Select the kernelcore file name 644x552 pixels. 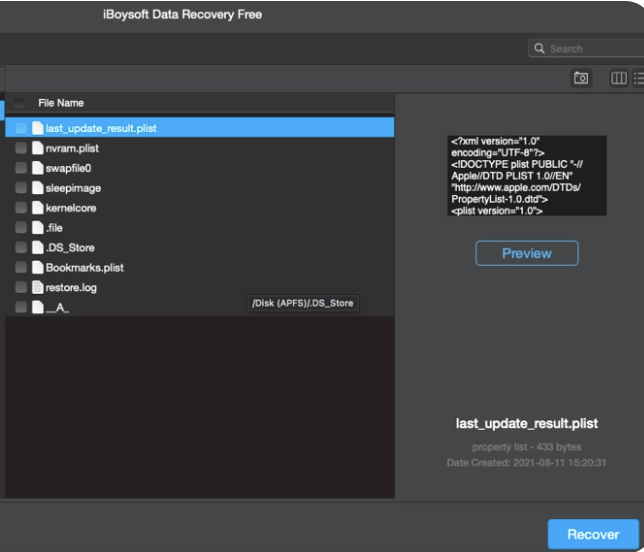click(71, 208)
